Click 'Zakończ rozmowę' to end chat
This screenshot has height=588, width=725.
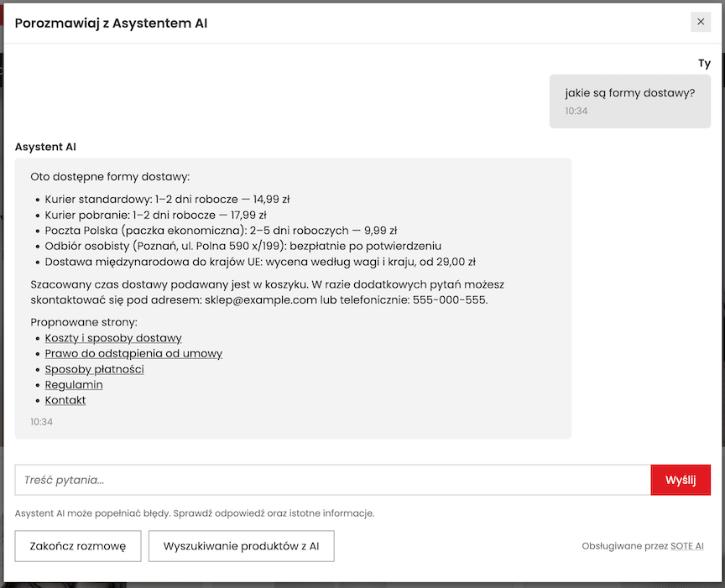[77, 546]
